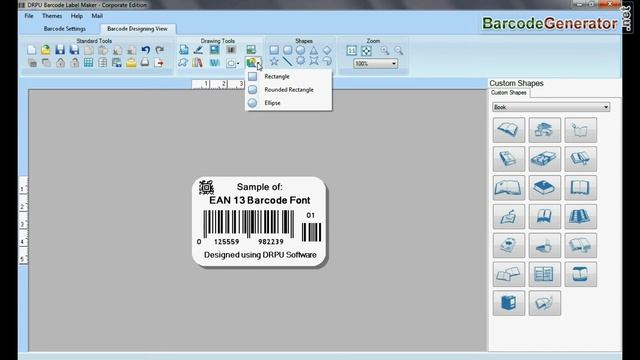Open the File menu
The width and height of the screenshot is (640, 360).
29,16
